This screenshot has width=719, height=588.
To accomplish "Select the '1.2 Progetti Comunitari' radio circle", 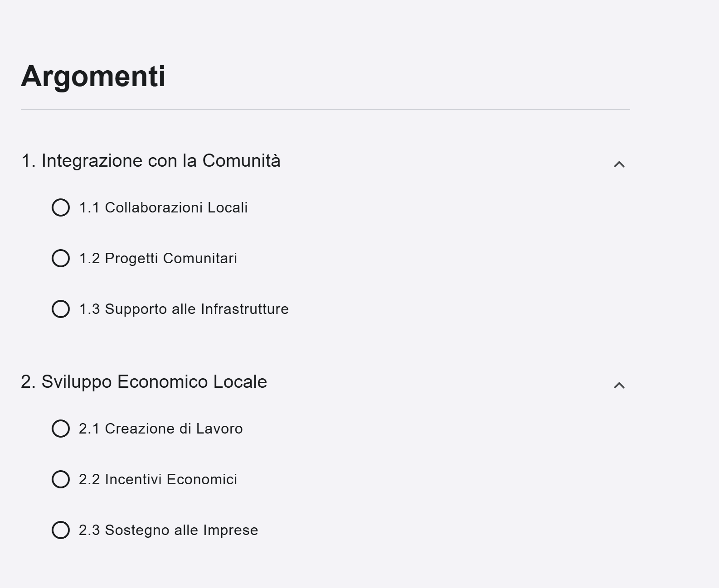I will coord(61,258).
